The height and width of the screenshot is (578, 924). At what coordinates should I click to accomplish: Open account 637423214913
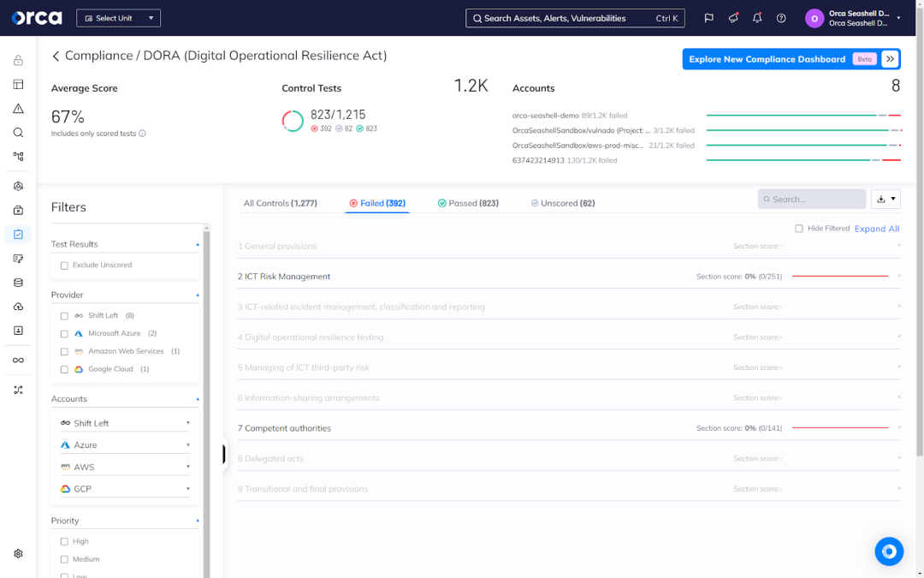point(538,160)
